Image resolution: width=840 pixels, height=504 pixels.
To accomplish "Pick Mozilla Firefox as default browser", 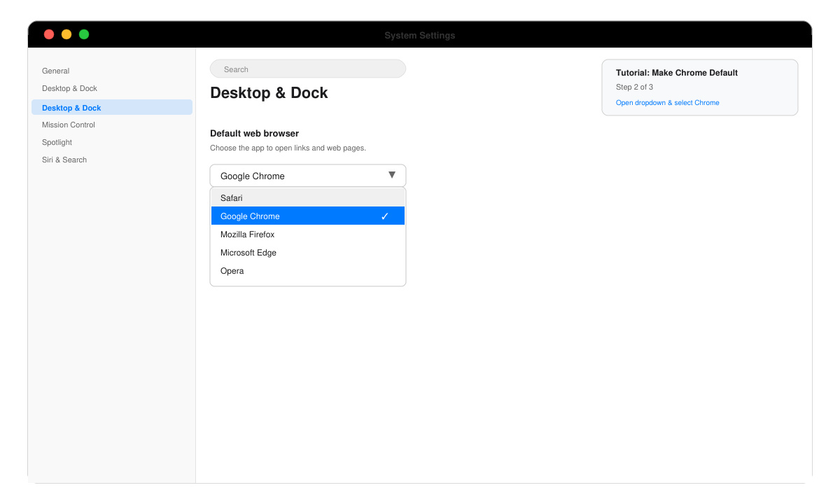I will [308, 234].
